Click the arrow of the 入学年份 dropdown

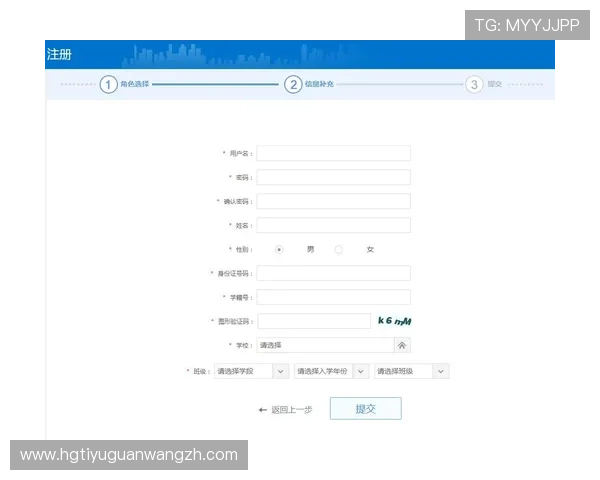click(360, 371)
